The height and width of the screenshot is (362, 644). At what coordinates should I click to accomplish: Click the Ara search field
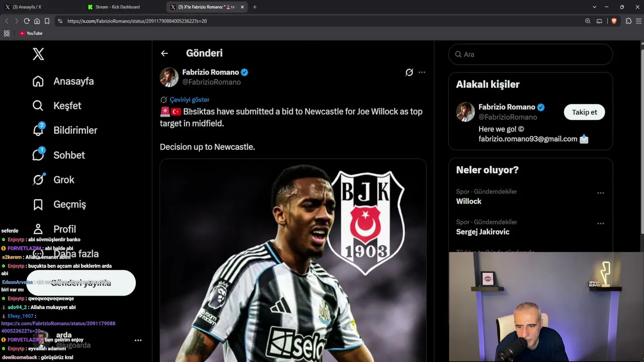click(530, 54)
